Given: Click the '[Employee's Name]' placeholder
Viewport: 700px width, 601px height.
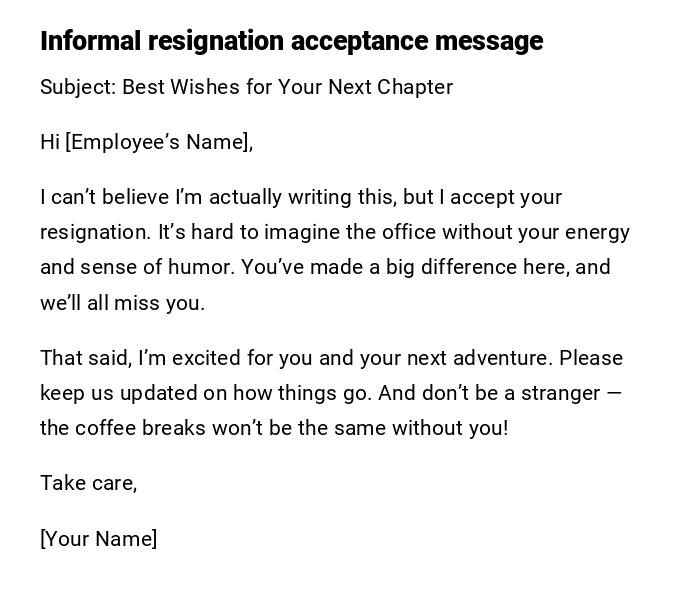Looking at the screenshot, I should (x=159, y=142).
